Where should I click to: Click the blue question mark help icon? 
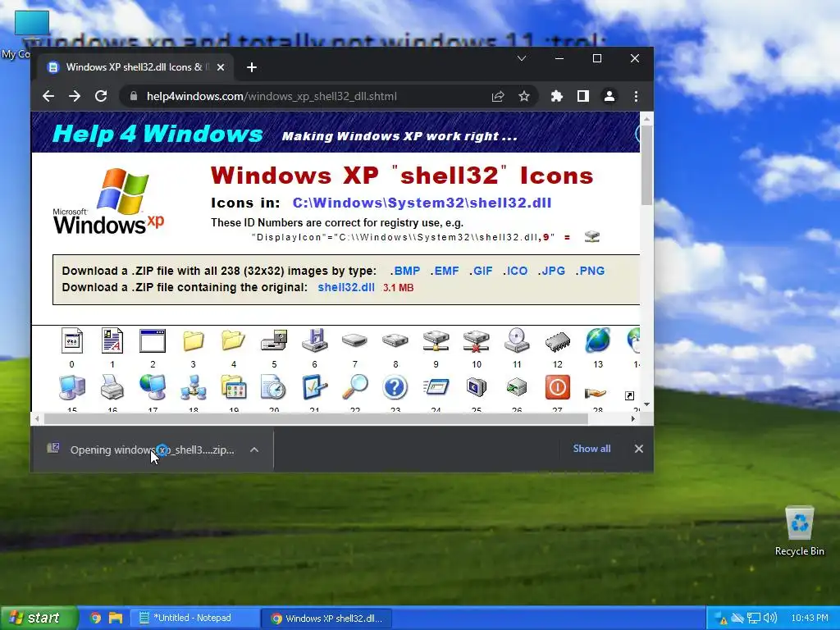(395, 387)
